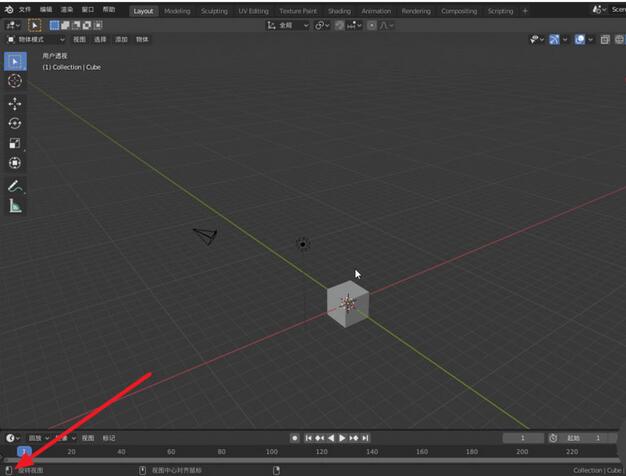Switch to the Animation workspace tab

[376, 11]
